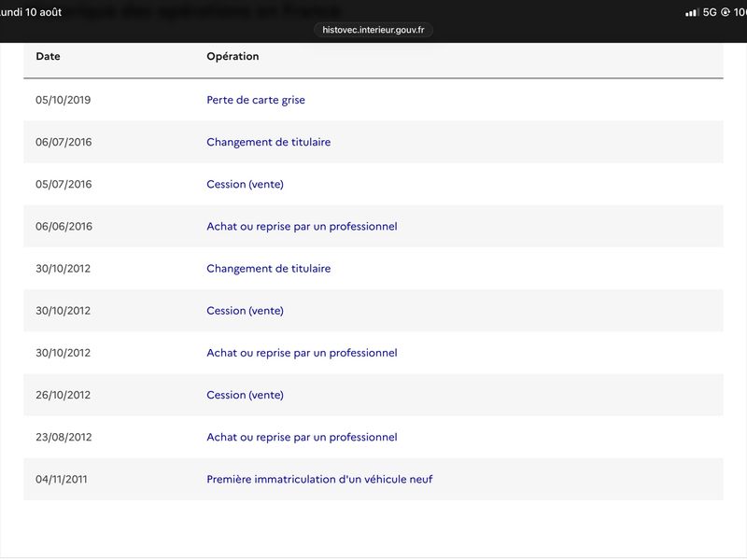
Task: Open Changement de titulaire from 06/07/2016
Action: coord(269,142)
